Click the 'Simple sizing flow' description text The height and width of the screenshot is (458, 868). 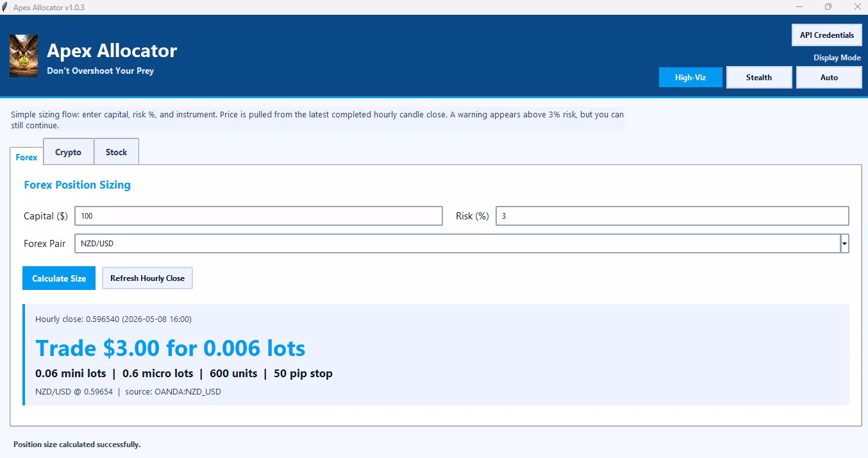point(317,120)
